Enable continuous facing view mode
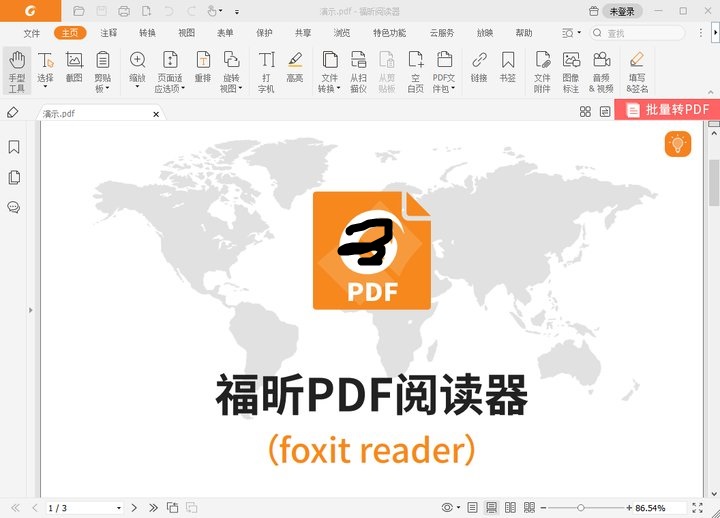 click(529, 507)
